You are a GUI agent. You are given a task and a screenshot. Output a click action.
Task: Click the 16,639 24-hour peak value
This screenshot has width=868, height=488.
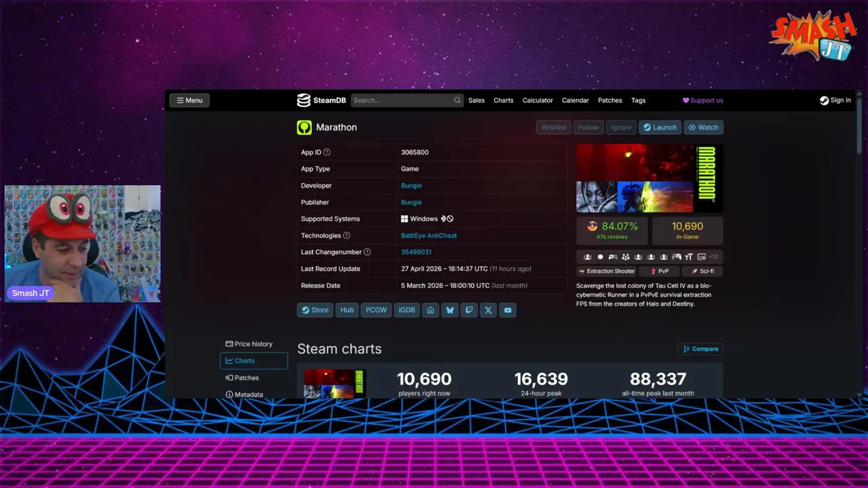click(x=541, y=379)
